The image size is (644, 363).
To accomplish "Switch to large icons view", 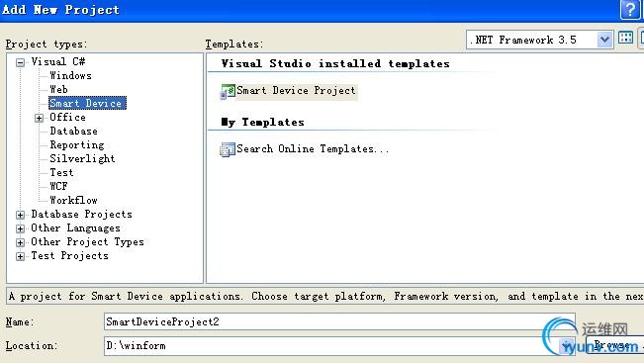I will coord(625,39).
